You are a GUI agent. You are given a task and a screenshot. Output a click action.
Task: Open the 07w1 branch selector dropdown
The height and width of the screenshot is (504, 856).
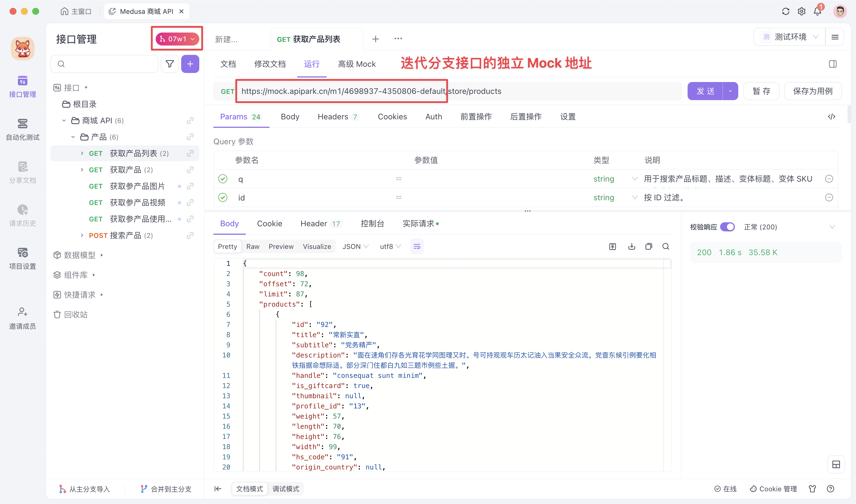click(x=176, y=39)
